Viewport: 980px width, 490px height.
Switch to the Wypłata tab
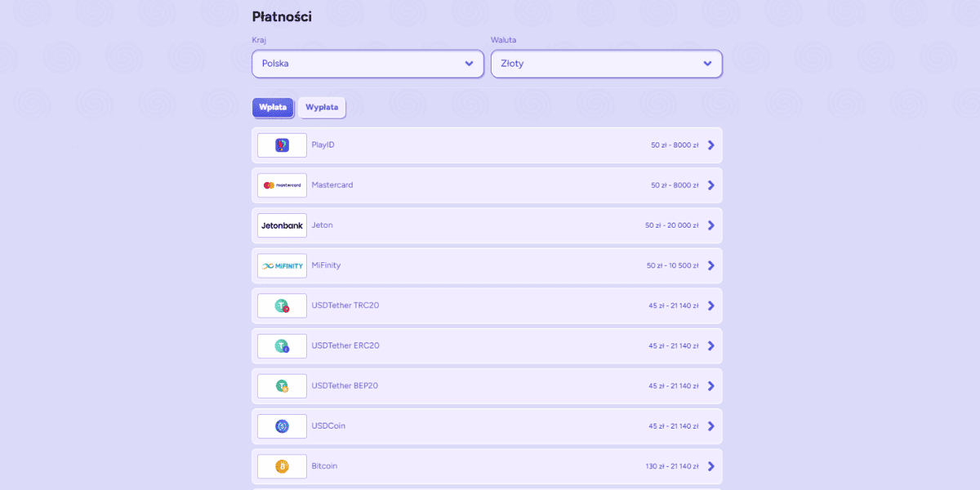tap(322, 107)
